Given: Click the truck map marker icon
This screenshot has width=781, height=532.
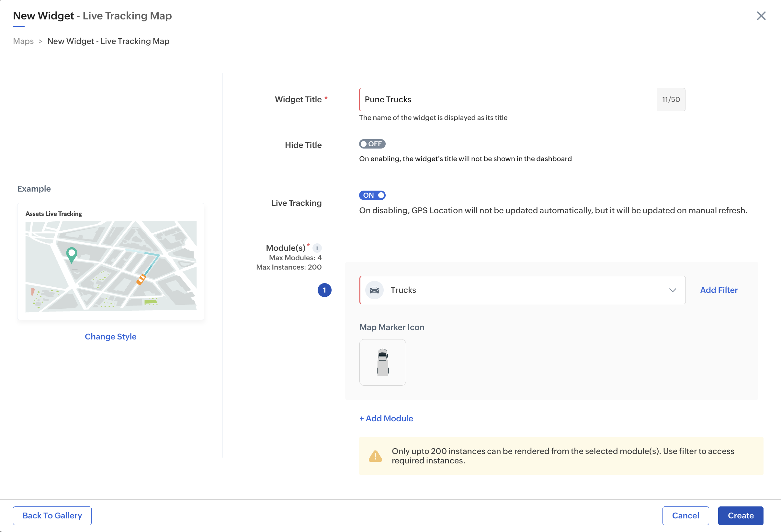Looking at the screenshot, I should [382, 362].
